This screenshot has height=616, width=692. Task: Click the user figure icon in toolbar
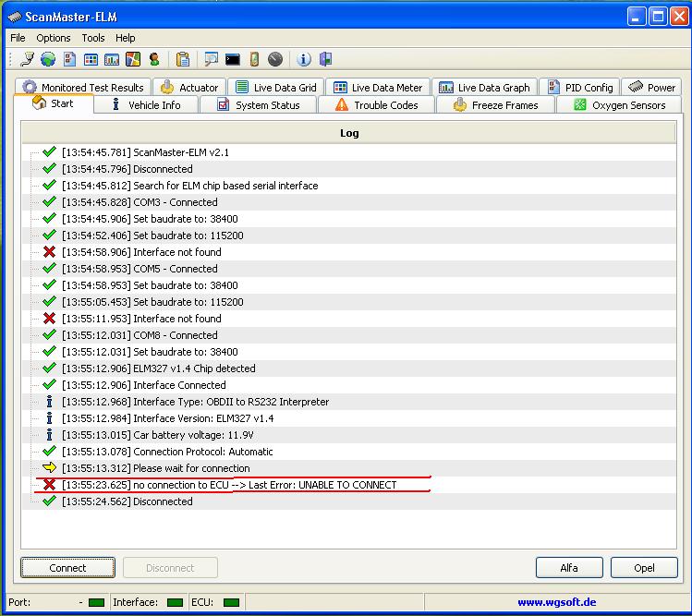tap(154, 60)
